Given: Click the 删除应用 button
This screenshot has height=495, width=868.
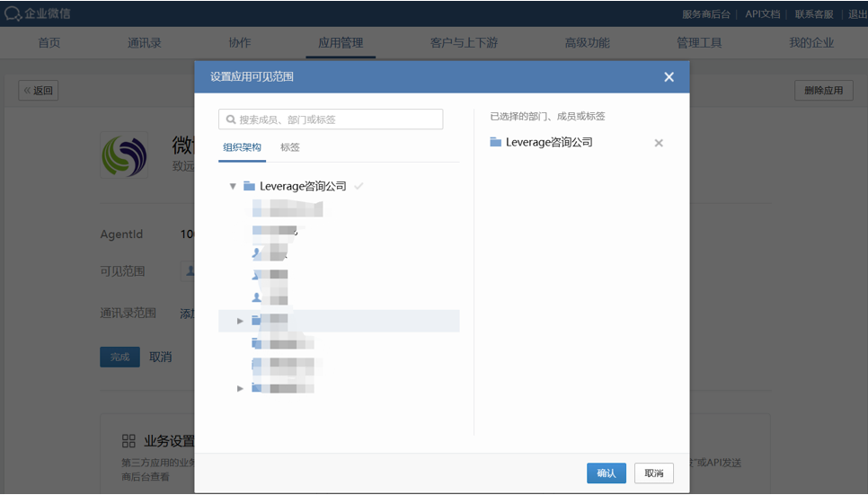Looking at the screenshot, I should 824,90.
